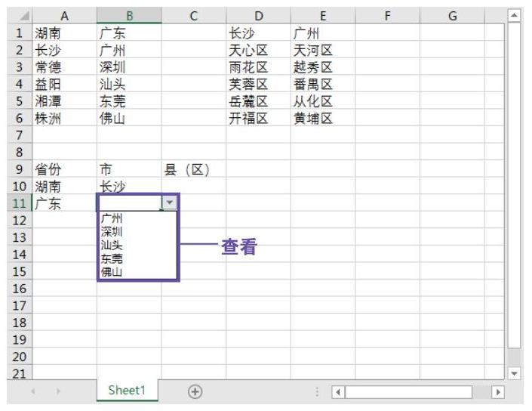Click previous sheet navigation arrow
This screenshot has height=411, width=532.
pos(33,391)
